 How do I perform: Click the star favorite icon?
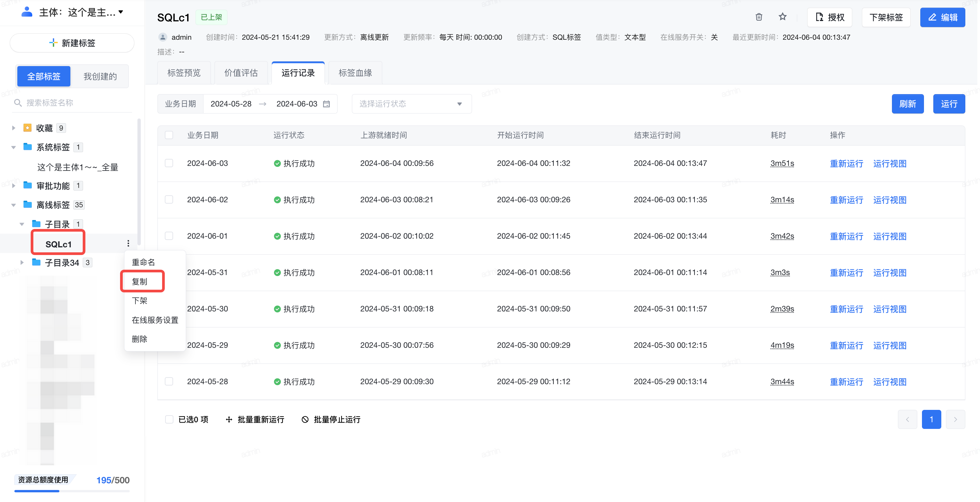782,17
